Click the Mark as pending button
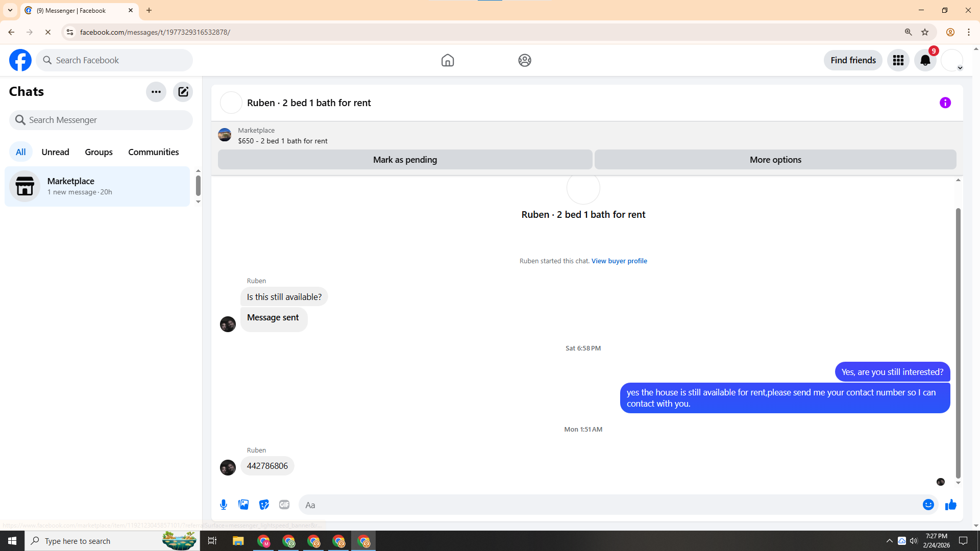Viewport: 980px width, 551px height. tap(405, 160)
